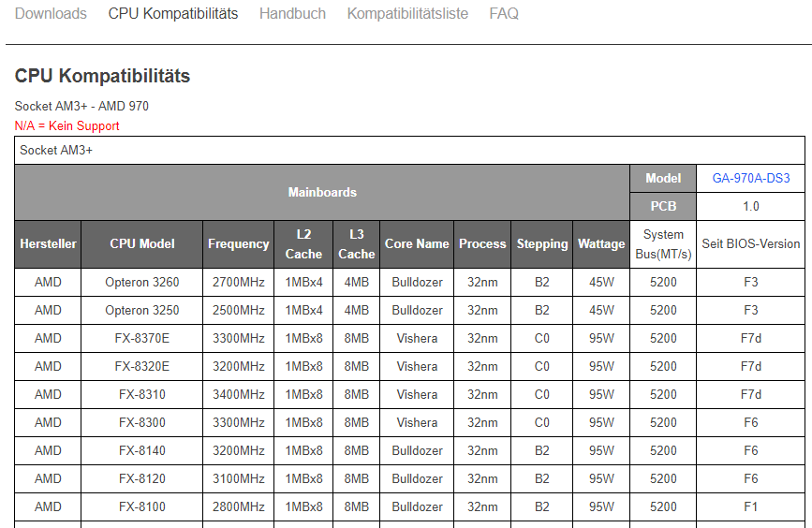Click the Opteron 3250 cell
Viewport: 812px width, 528px height.
click(x=142, y=310)
